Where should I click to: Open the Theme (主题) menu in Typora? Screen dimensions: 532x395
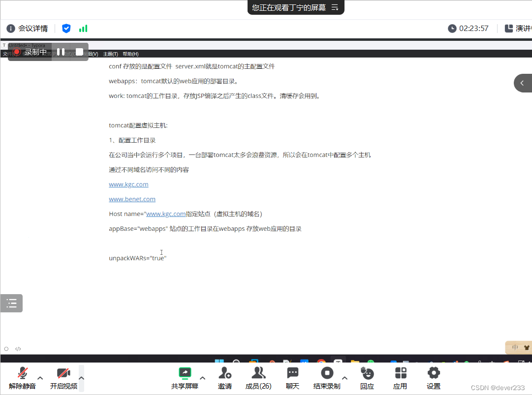[x=110, y=54]
